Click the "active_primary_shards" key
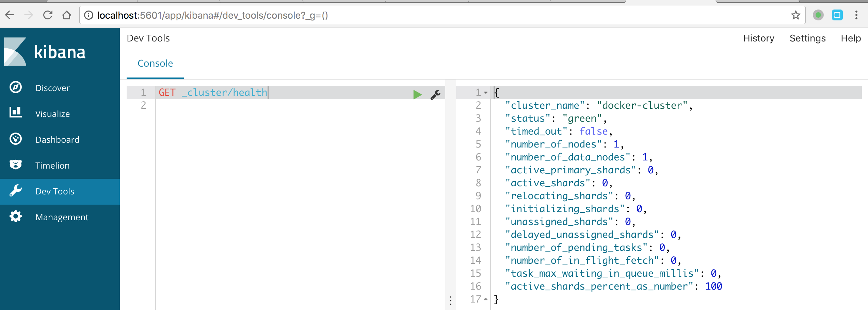 (571, 170)
